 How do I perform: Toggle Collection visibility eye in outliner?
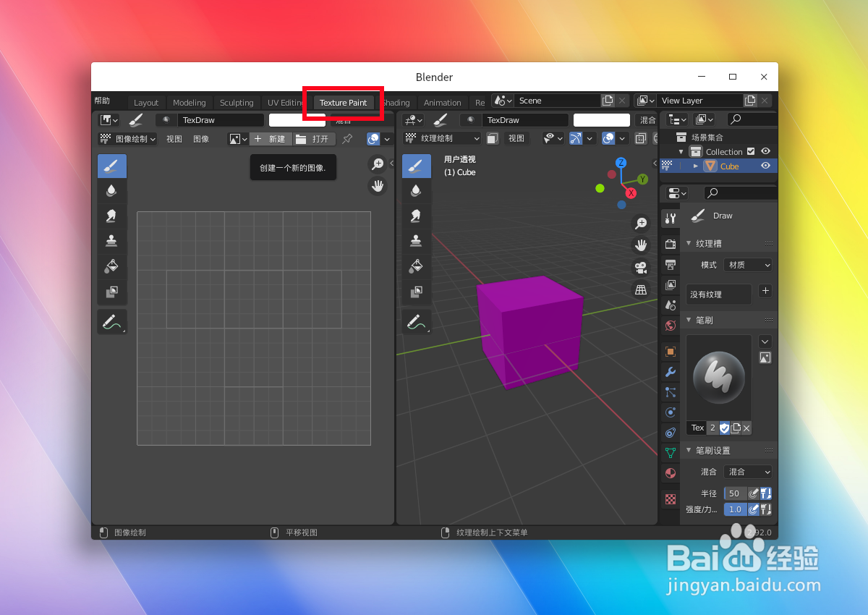click(765, 151)
